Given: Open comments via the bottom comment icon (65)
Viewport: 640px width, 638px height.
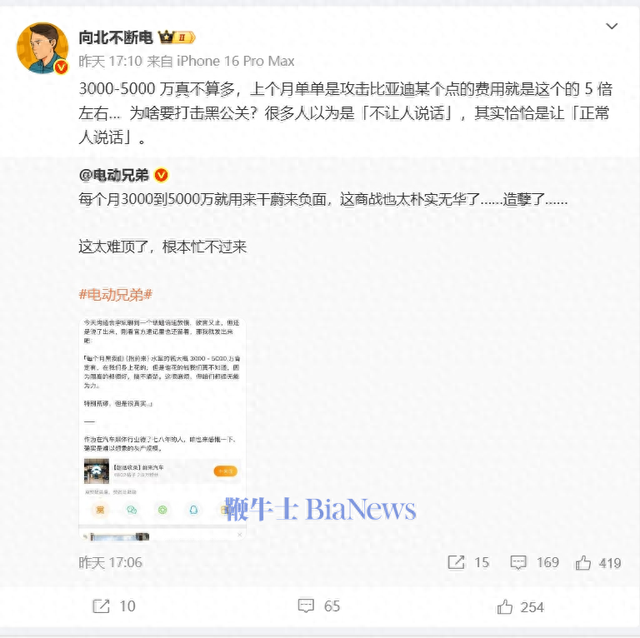Looking at the screenshot, I should pos(306,606).
